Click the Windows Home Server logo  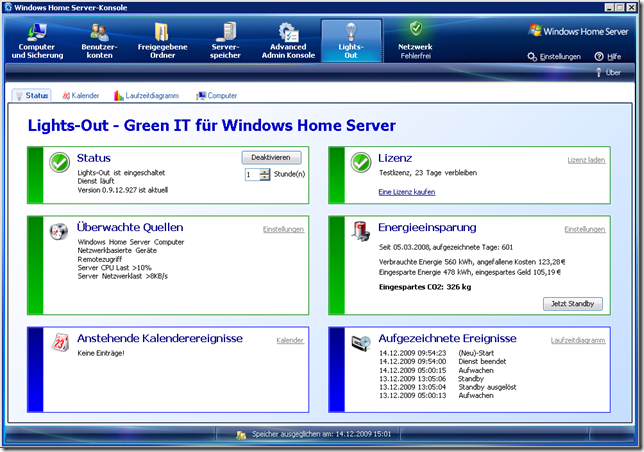[578, 31]
